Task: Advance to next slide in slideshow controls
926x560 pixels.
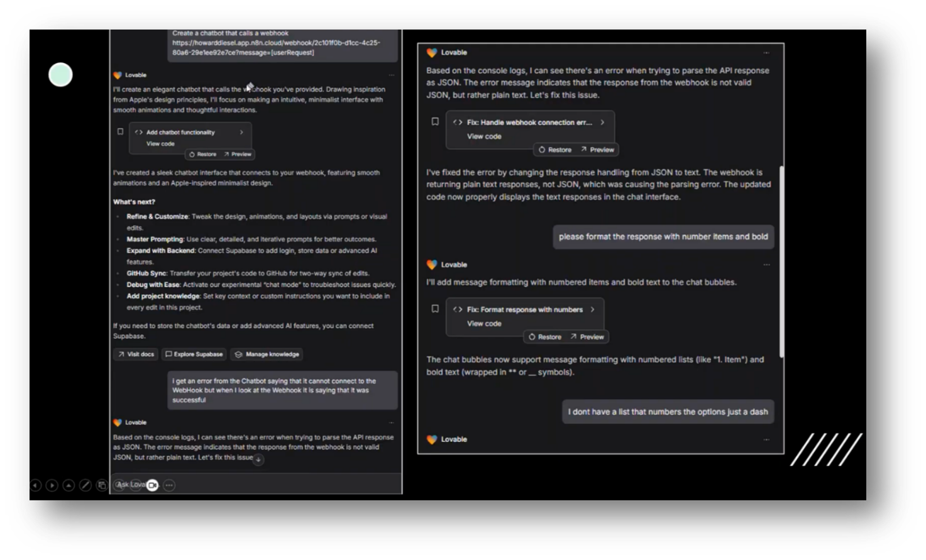Action: click(x=52, y=485)
